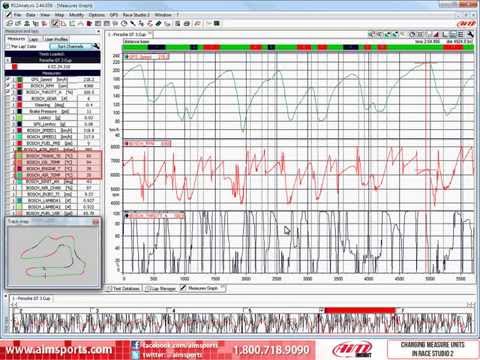Uncheck the GPS_Speed channel checkbox
The height and width of the screenshot is (360, 480).
click(x=8, y=80)
